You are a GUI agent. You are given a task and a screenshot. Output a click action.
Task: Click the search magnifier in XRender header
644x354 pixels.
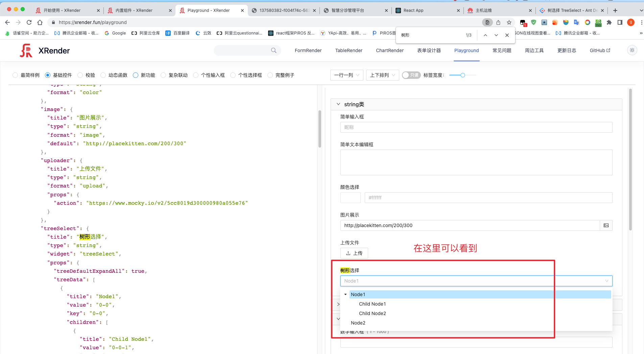[273, 50]
